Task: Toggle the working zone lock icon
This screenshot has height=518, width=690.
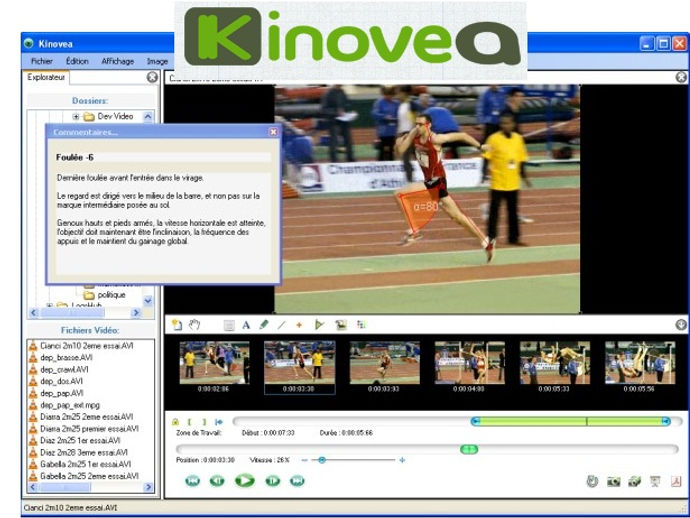Action: pos(175,422)
